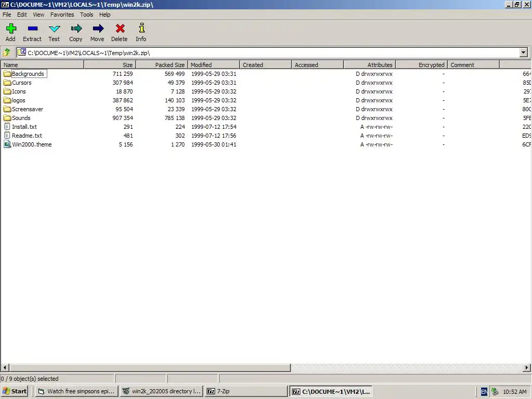Click the Win2000.theme file icon
This screenshot has height=399, width=532.
(x=7, y=144)
